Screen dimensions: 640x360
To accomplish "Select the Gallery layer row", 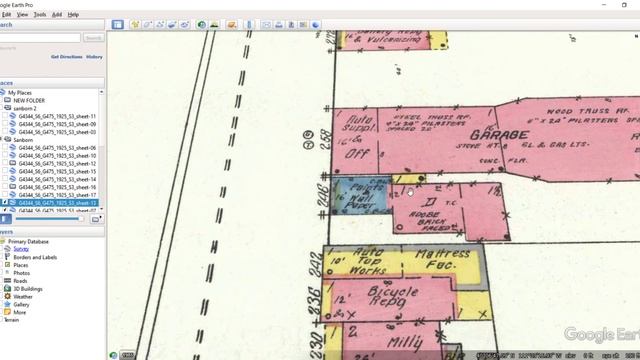I will [21, 304].
